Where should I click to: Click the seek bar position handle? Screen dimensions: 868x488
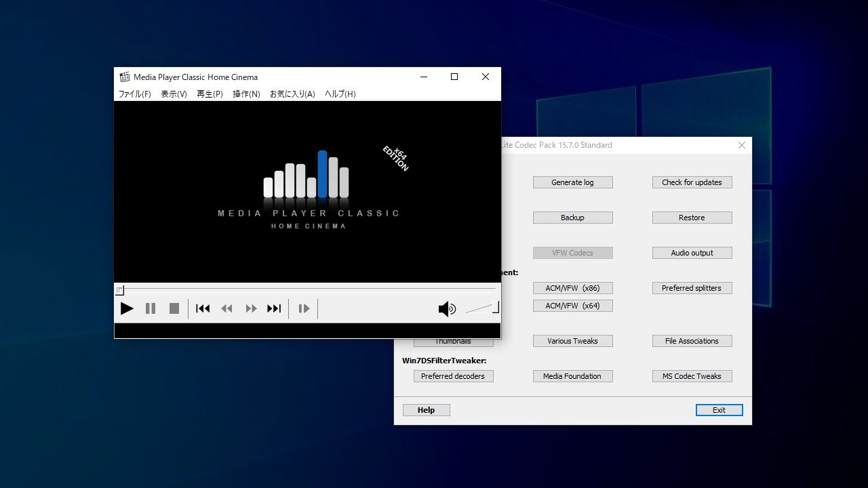tap(119, 290)
